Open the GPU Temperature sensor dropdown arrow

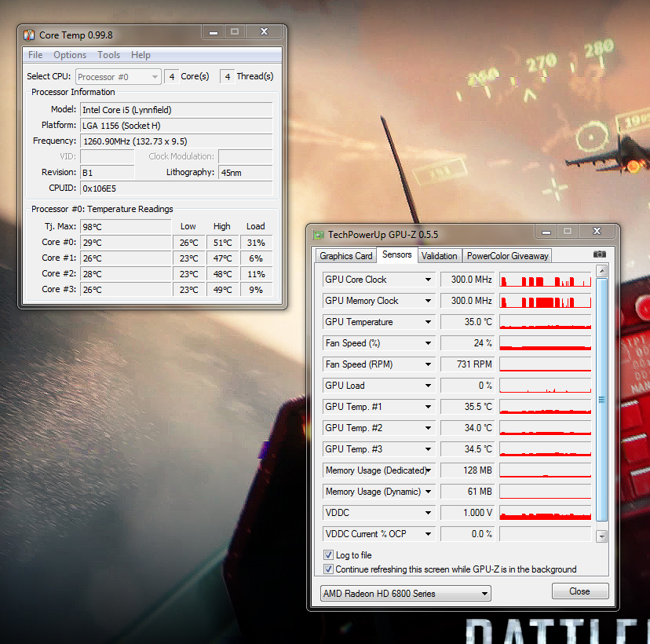pos(429,322)
